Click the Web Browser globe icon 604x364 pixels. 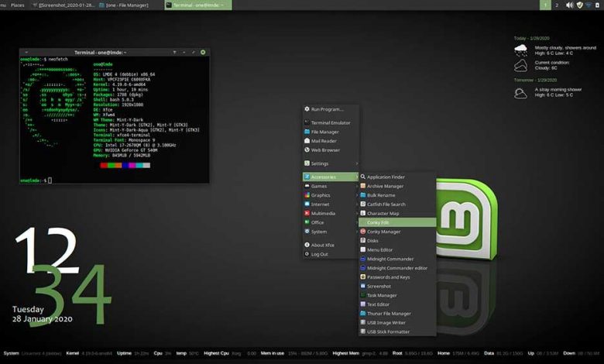(307, 149)
